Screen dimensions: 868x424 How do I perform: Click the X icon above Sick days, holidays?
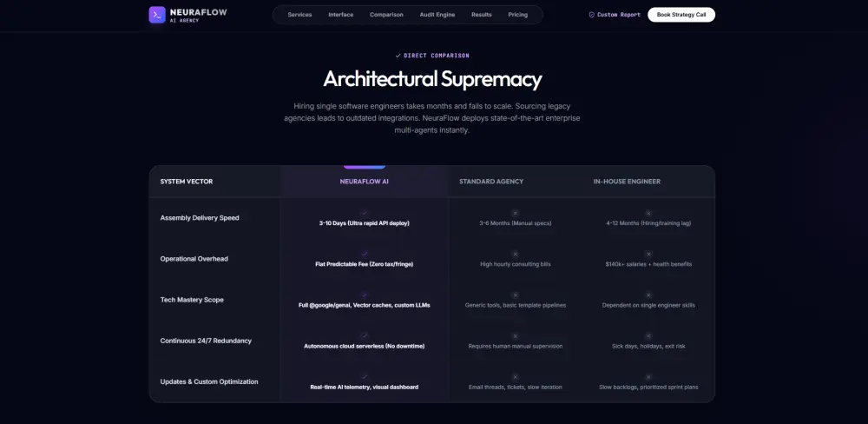pos(648,336)
